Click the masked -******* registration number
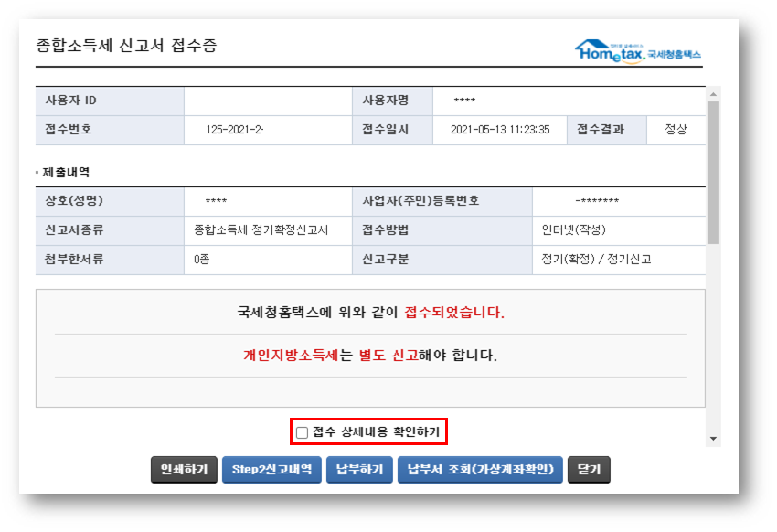This screenshot has height=532, width=777. 597,200
